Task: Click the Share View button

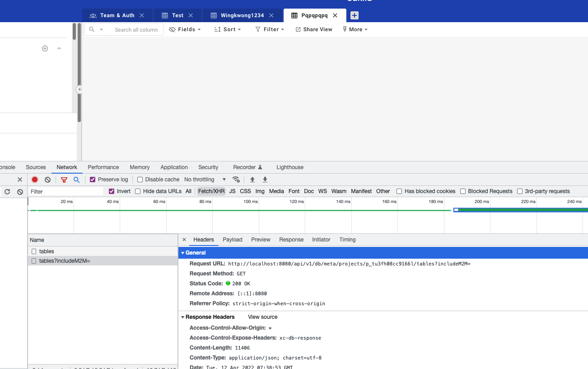Action: (313, 29)
